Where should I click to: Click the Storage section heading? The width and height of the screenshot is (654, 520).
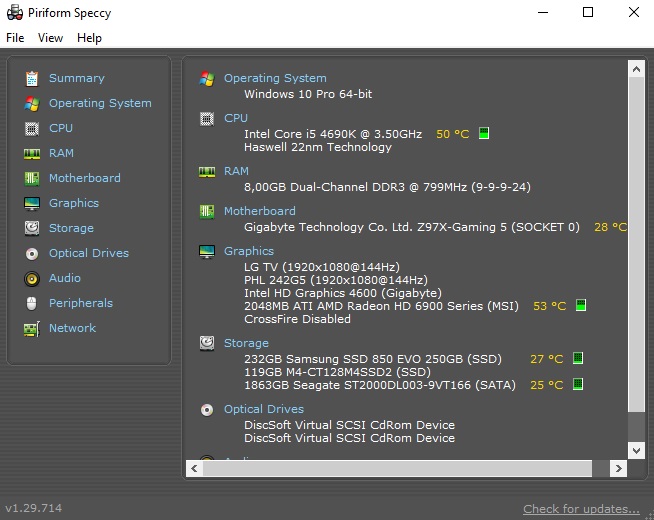(246, 343)
